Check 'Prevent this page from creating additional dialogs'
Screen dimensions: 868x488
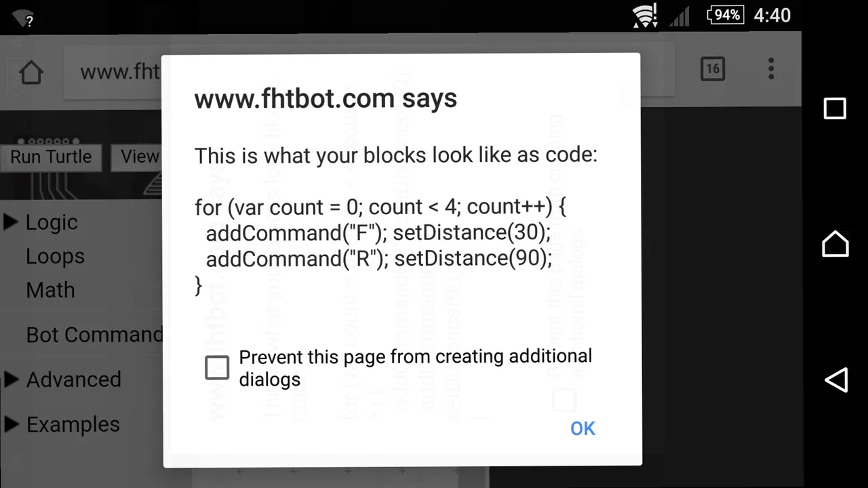[x=217, y=367]
